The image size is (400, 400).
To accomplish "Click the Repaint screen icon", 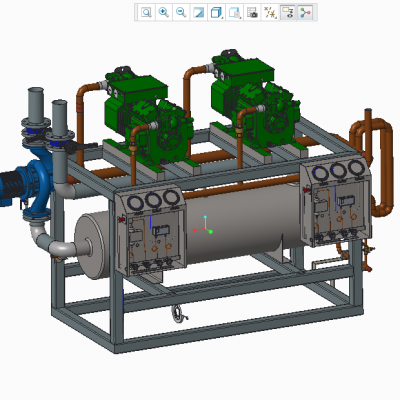I will (x=199, y=13).
